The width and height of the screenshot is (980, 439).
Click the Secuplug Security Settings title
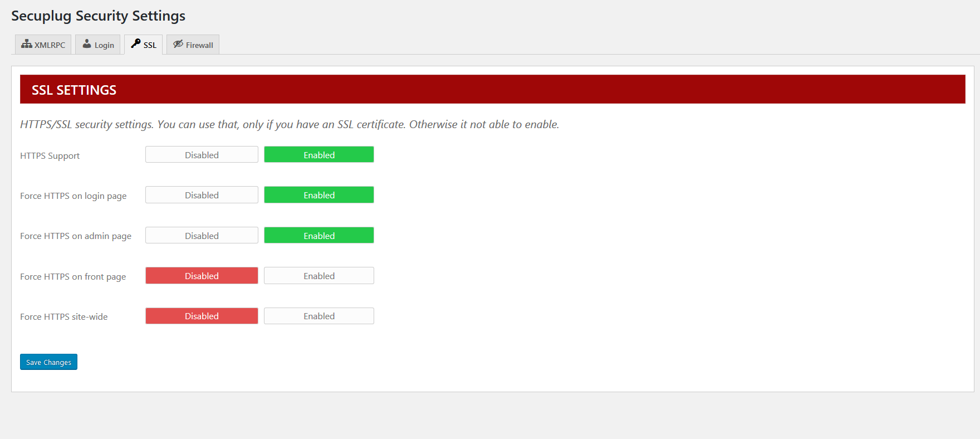99,16
